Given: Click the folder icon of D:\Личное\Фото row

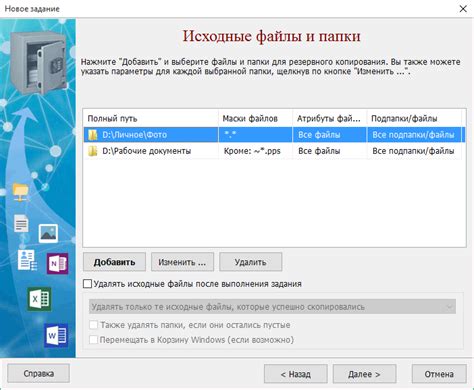Looking at the screenshot, I should click(x=93, y=135).
